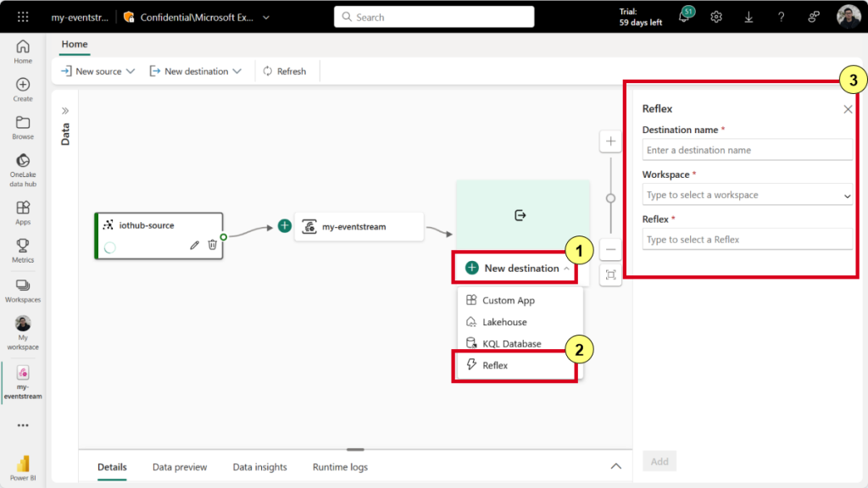Open New destination dropdown in toolbar
This screenshot has width=868, height=488.
[x=196, y=71]
